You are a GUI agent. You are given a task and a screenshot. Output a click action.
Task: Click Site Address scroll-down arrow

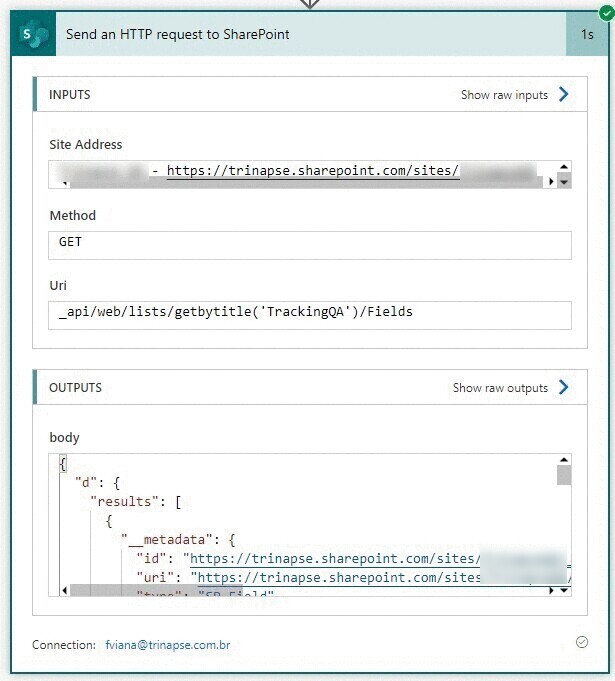[x=564, y=182]
